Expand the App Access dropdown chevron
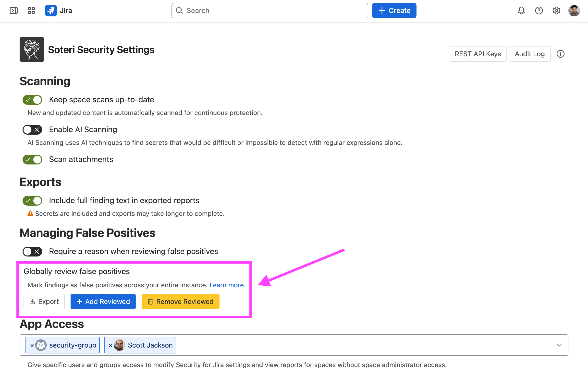 559,345
